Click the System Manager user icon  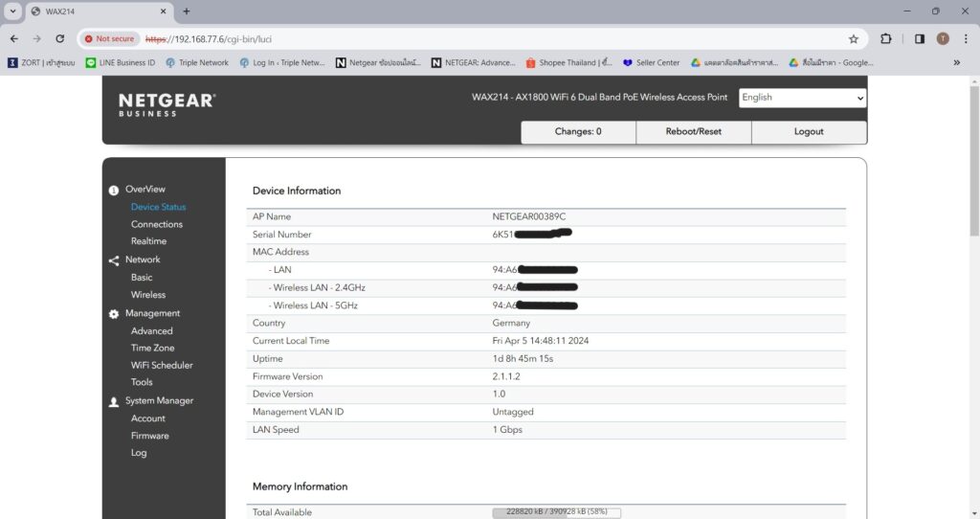coord(113,402)
